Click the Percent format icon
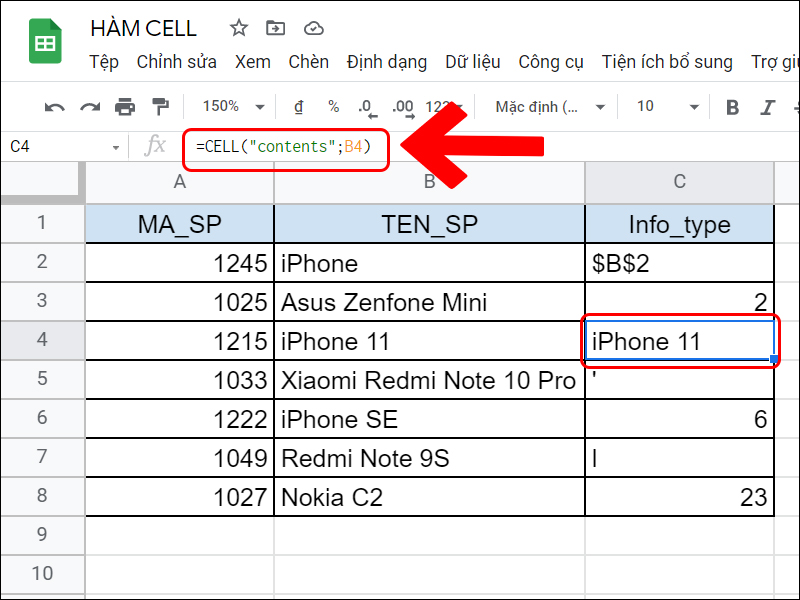800x600 pixels. (x=333, y=107)
